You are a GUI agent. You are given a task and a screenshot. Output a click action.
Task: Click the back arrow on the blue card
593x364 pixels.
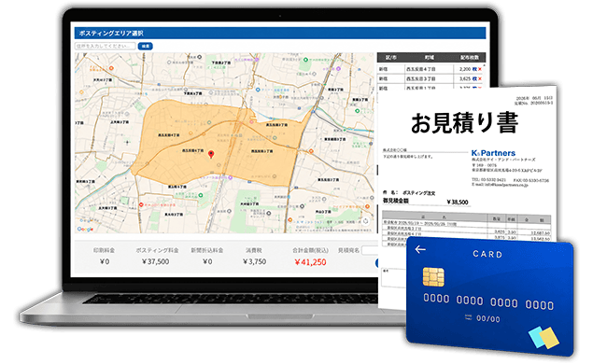click(420, 249)
